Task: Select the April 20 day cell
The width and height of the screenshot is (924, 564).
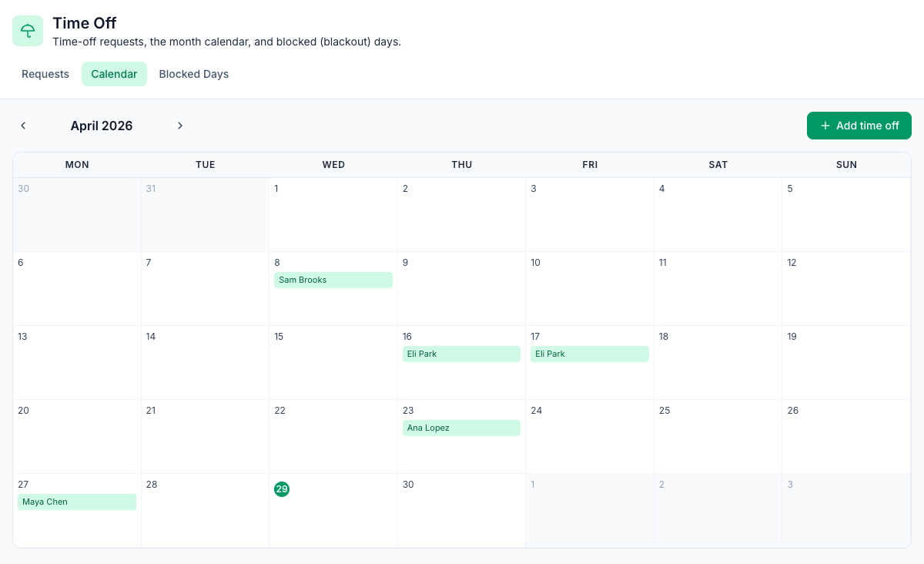Action: click(x=77, y=437)
